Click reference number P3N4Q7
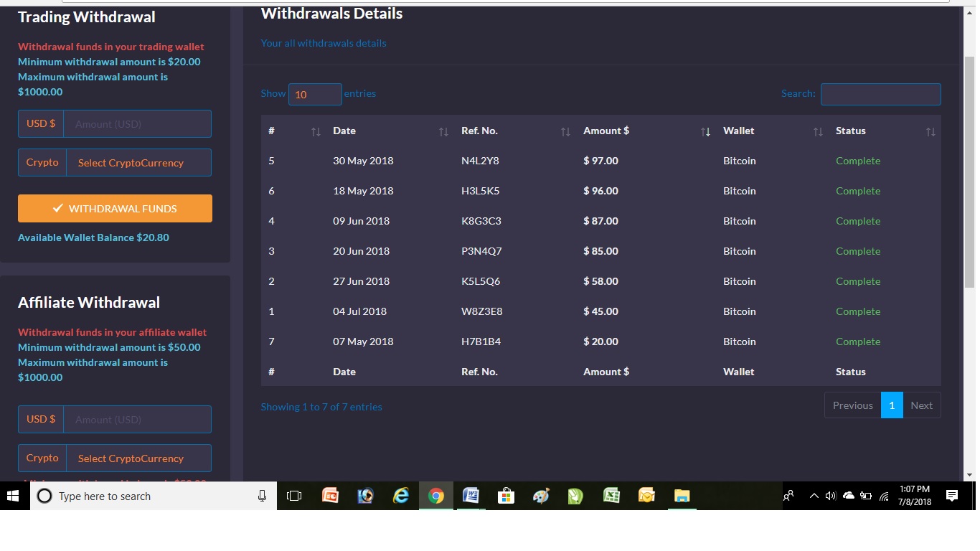The height and width of the screenshot is (551, 980). 481,251
